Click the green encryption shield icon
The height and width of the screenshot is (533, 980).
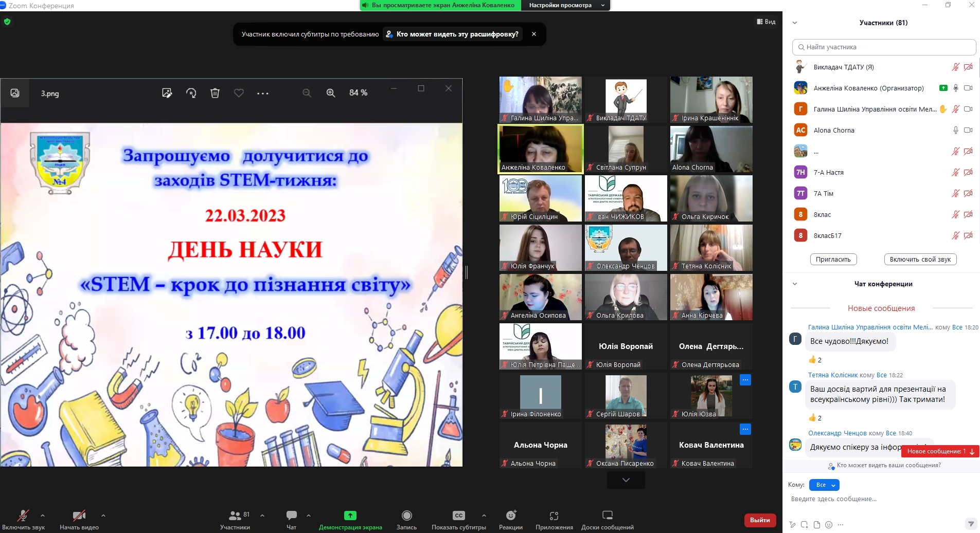pos(7,22)
